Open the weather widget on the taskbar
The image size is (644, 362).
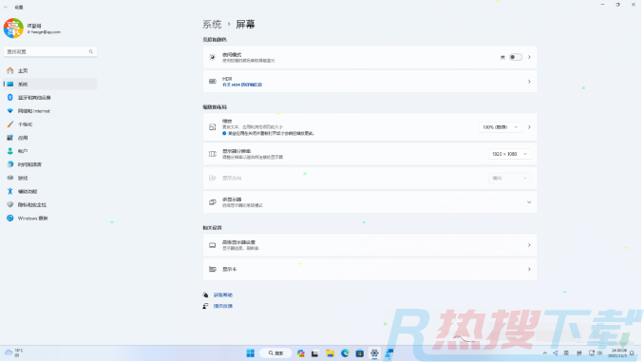coord(14,352)
